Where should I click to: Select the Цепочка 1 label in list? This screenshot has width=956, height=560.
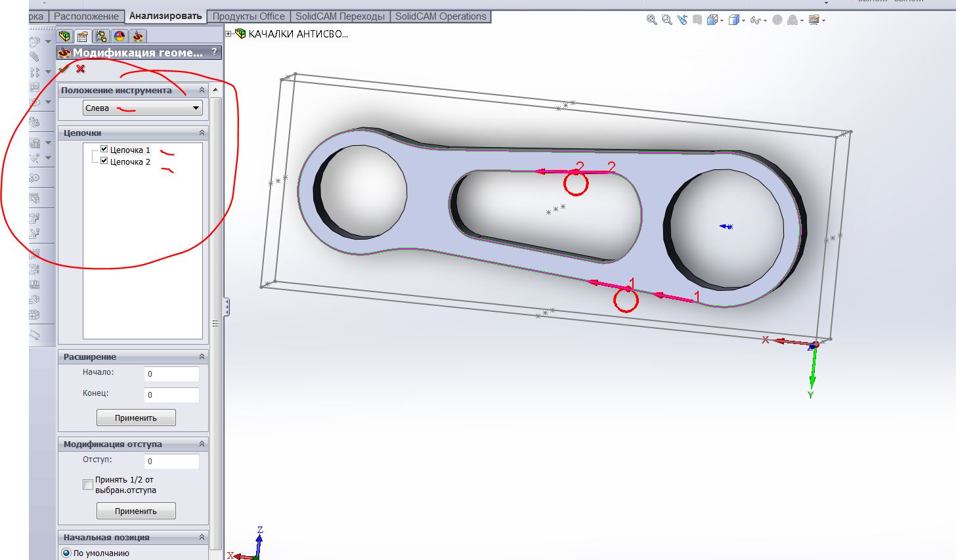click(130, 150)
